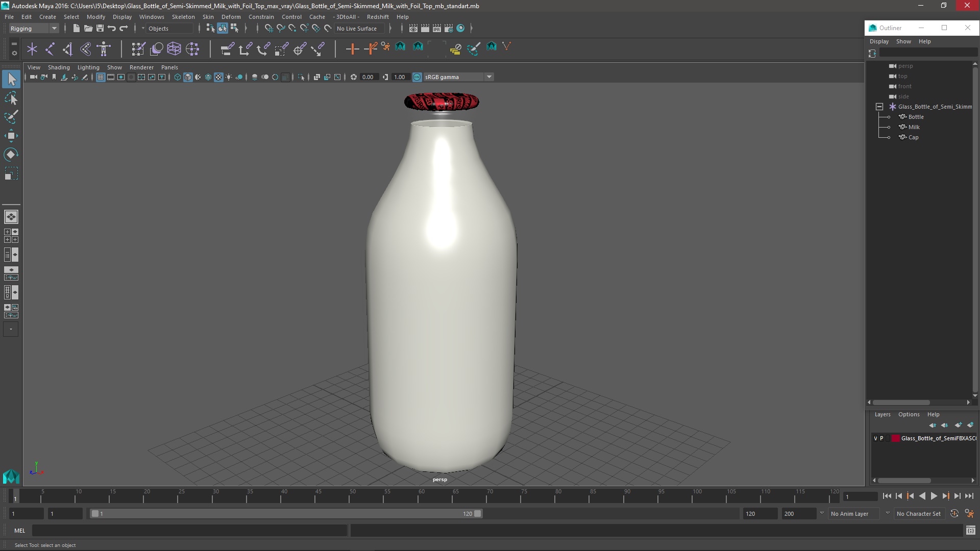Activate the Lasso select tool
This screenshot has width=980, height=551.
pyautogui.click(x=11, y=98)
